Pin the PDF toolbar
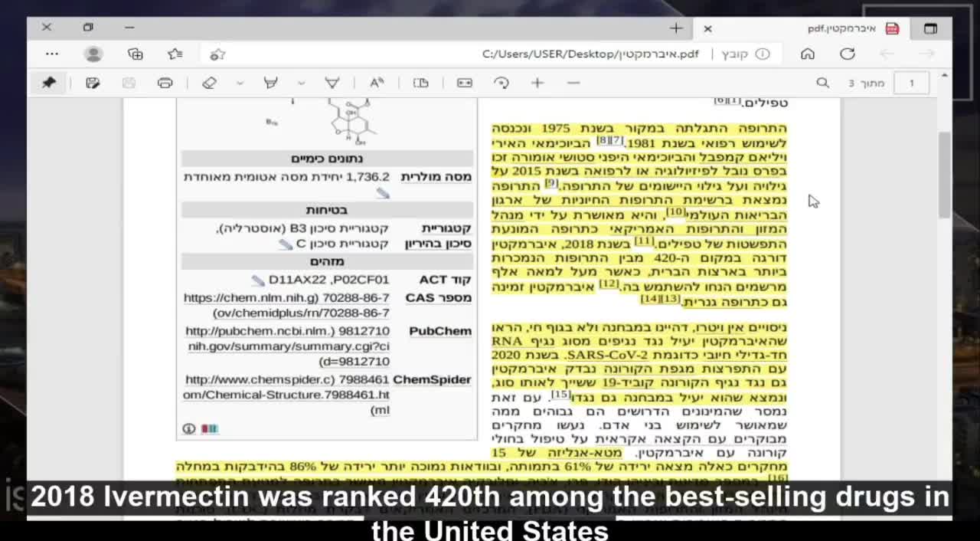 click(48, 83)
